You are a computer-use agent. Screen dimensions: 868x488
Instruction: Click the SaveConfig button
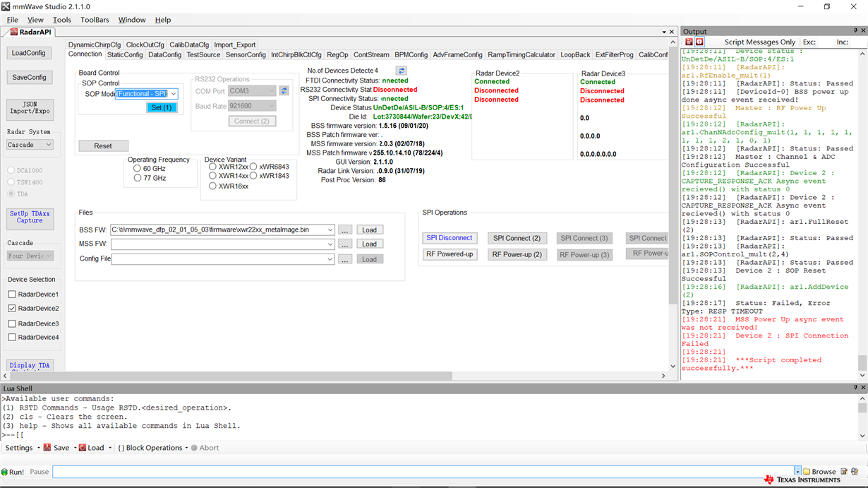[x=29, y=77]
